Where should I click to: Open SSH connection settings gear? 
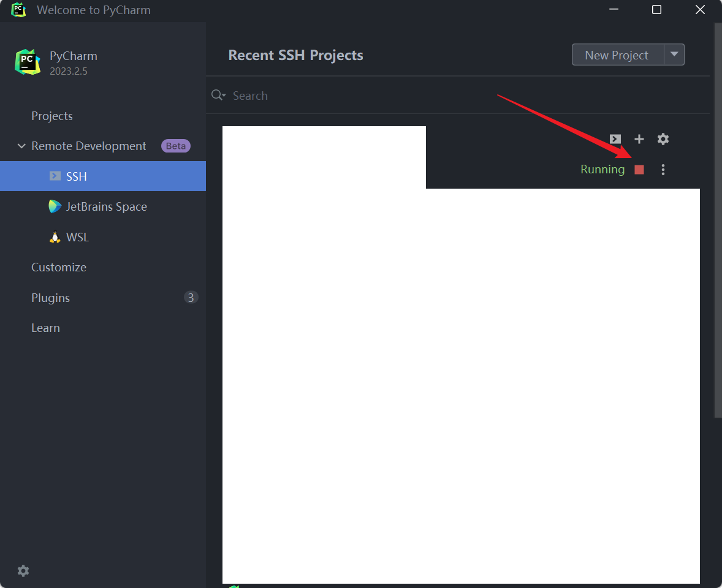pos(663,139)
